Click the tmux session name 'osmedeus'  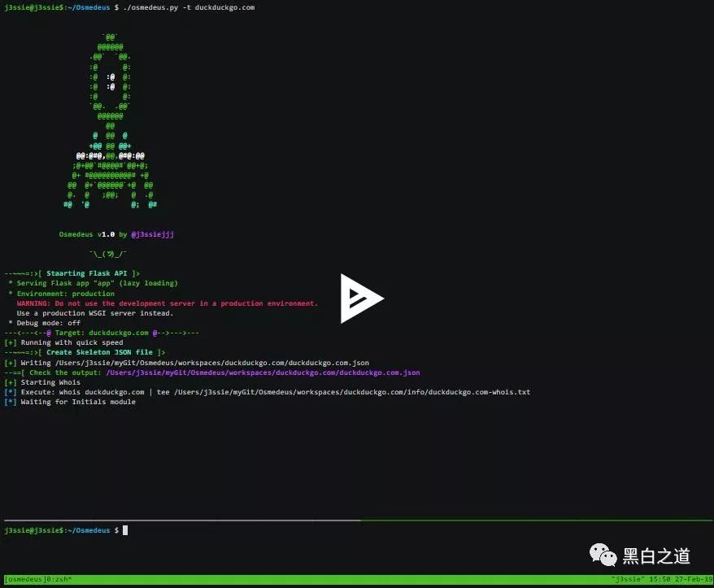click(x=25, y=579)
